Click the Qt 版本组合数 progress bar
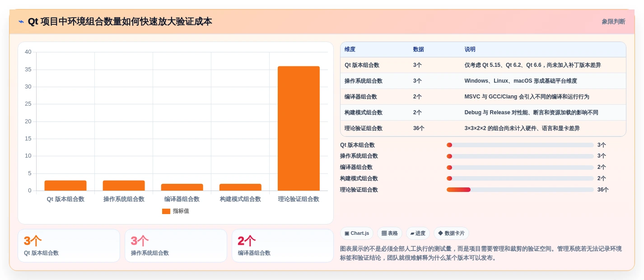 coord(520,145)
